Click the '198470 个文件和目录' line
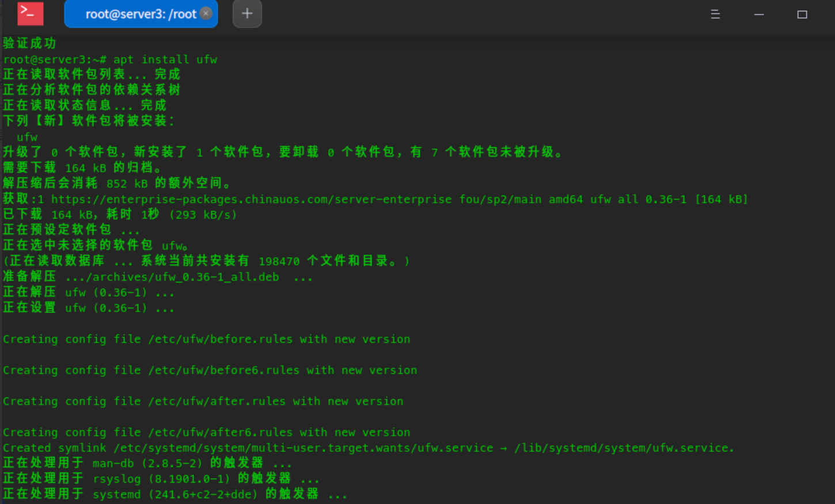 206,261
